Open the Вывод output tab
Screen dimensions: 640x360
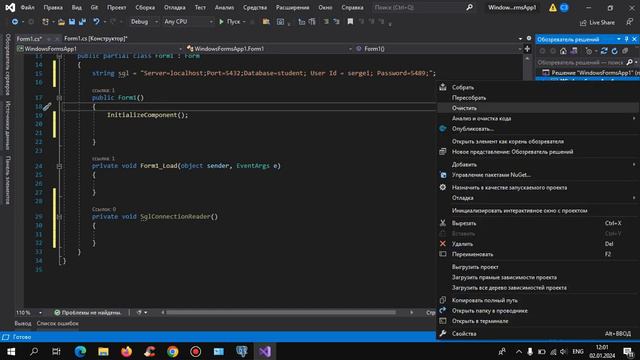click(23, 324)
